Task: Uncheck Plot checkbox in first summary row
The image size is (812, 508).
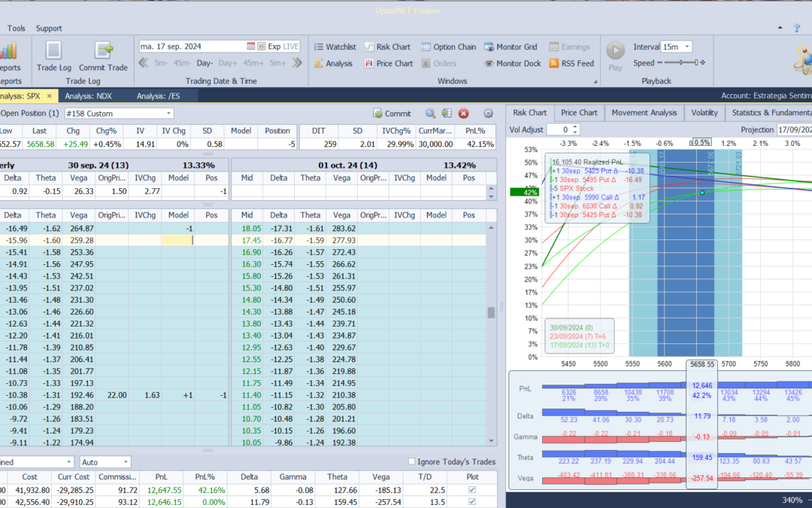Action: click(x=471, y=491)
